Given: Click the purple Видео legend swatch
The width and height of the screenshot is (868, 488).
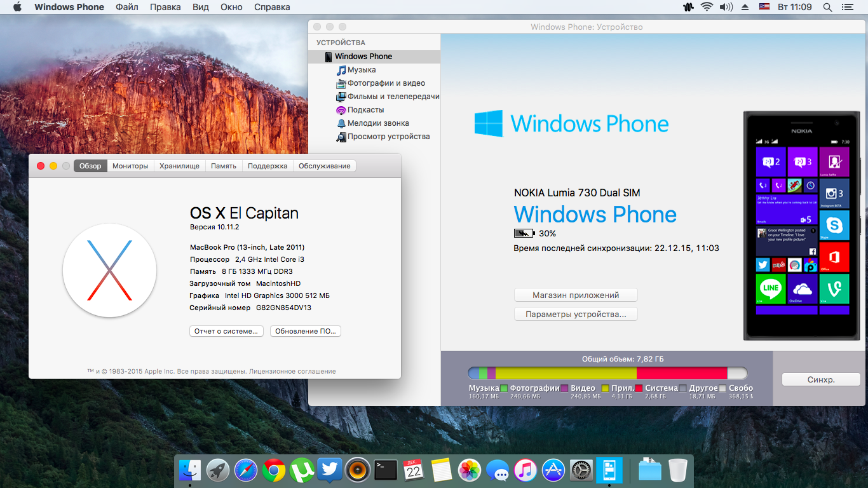Looking at the screenshot, I should coord(564,388).
